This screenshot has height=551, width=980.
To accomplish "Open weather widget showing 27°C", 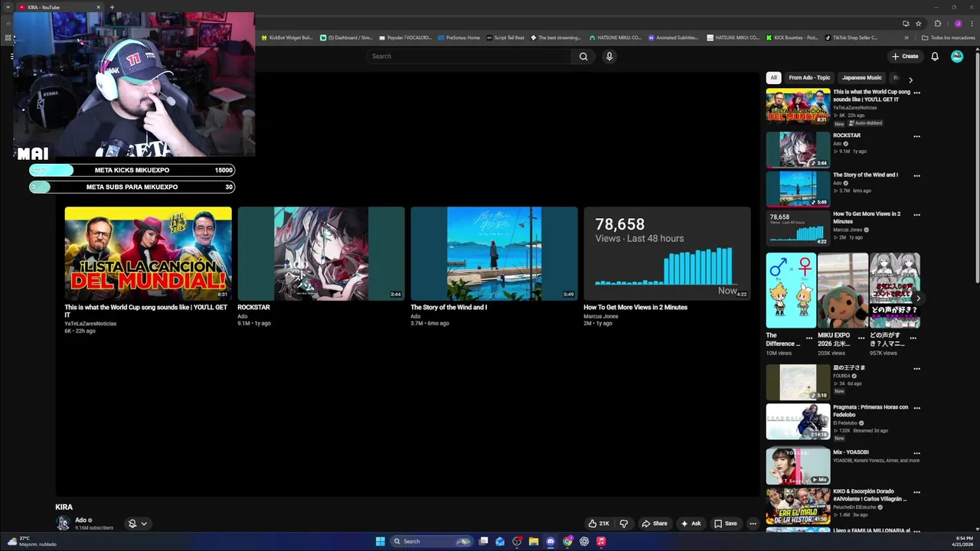I will [x=31, y=541].
